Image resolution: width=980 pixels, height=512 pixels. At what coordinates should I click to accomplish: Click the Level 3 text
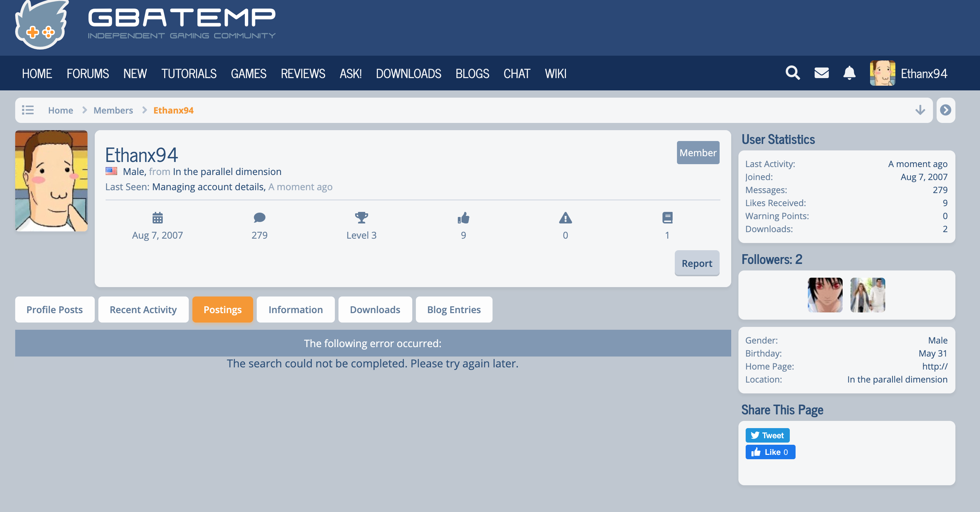pyautogui.click(x=361, y=235)
